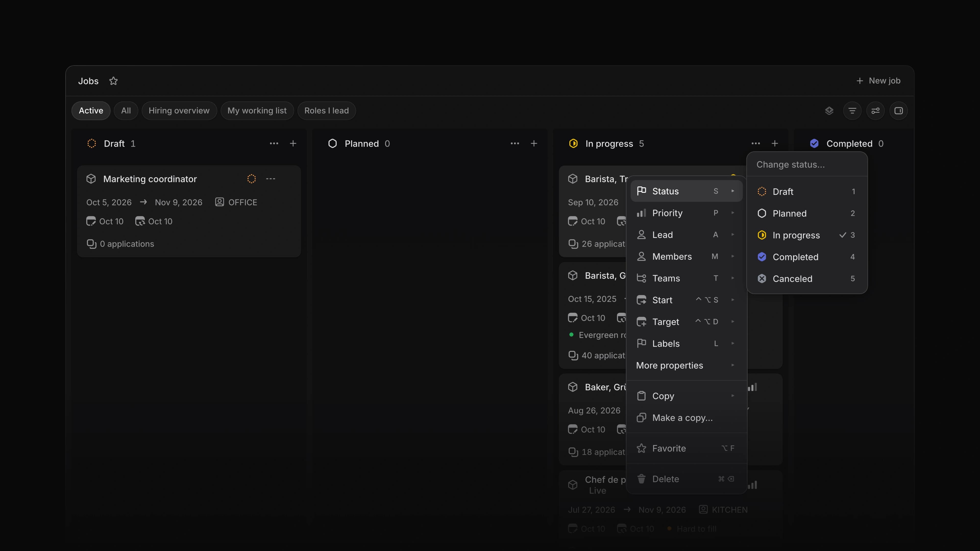Open Roles I lead tab
Image resolution: width=980 pixels, height=551 pixels.
point(326,111)
